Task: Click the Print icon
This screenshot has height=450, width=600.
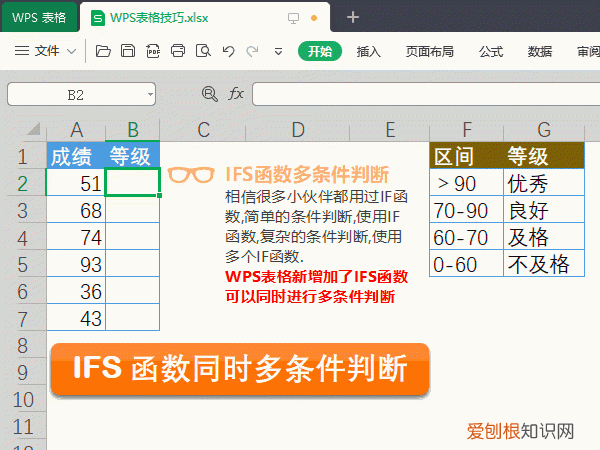Action: [x=178, y=51]
